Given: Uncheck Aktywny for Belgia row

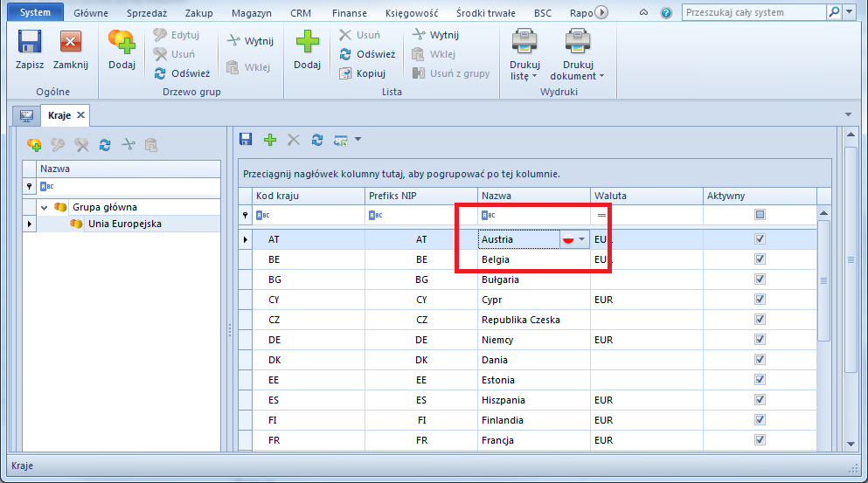Looking at the screenshot, I should pyautogui.click(x=760, y=259).
